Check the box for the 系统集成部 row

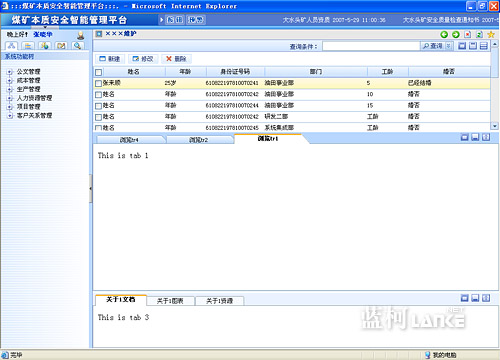click(x=98, y=128)
